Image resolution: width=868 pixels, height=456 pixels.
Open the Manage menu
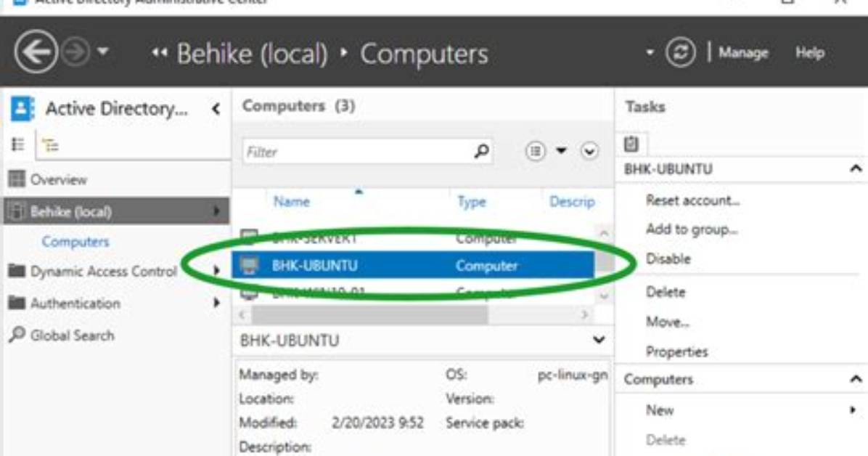point(743,52)
